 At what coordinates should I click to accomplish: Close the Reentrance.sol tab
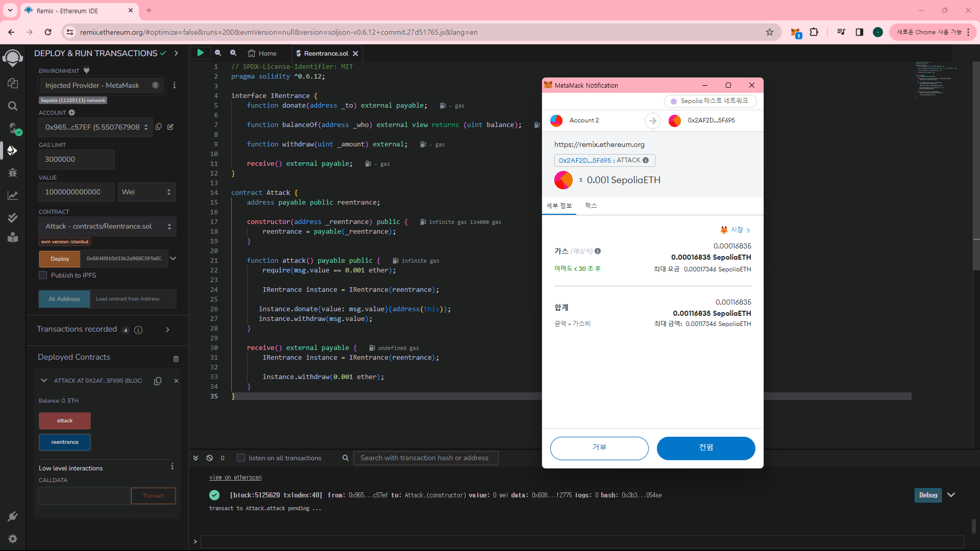pyautogui.click(x=356, y=53)
